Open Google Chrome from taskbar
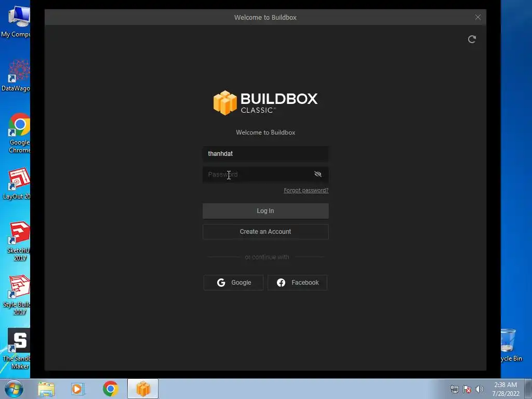532x399 pixels. [110, 389]
